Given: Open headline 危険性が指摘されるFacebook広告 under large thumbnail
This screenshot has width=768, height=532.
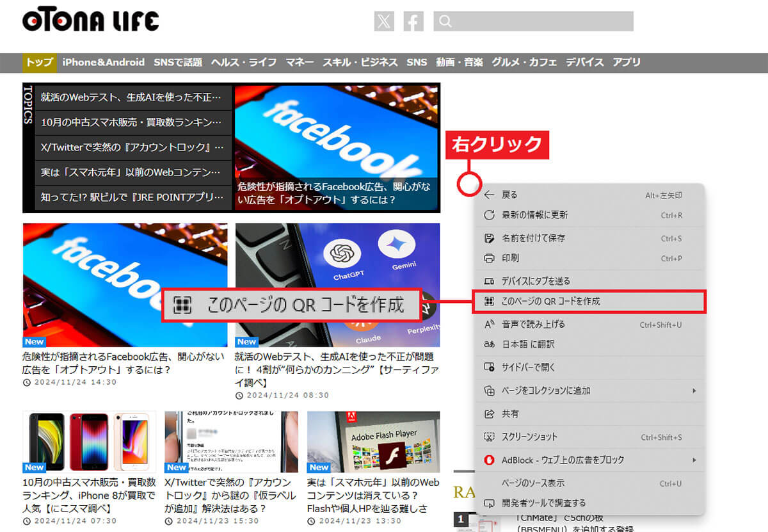Looking at the screenshot, I should (124, 364).
